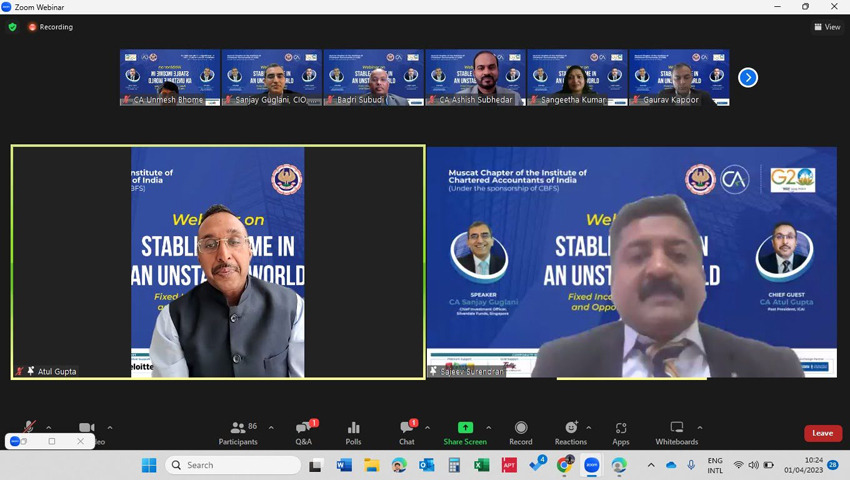Show next page of video thumbnails
The height and width of the screenshot is (480, 850).
tap(748, 77)
